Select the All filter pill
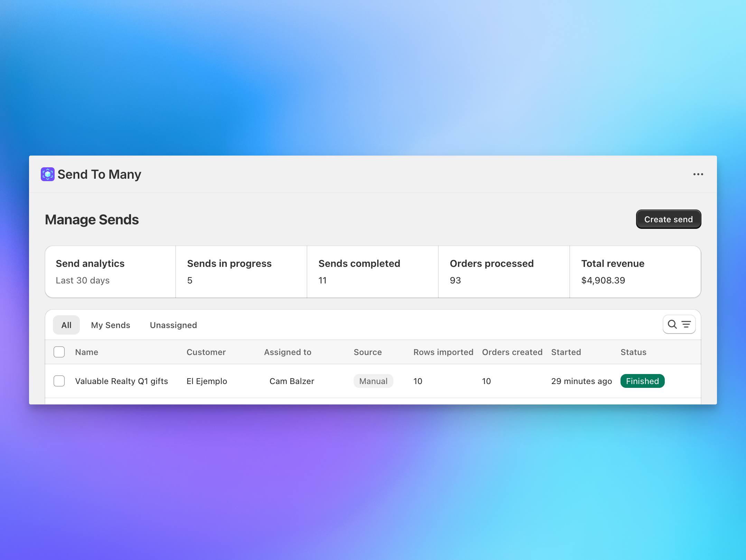Image resolution: width=746 pixels, height=560 pixels. 66,325
